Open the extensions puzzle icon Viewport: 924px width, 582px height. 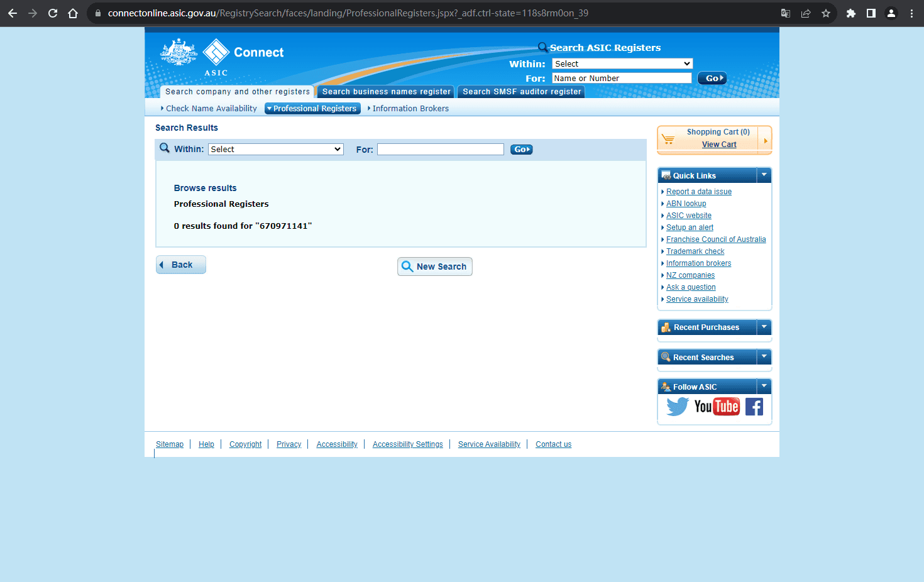tap(851, 13)
